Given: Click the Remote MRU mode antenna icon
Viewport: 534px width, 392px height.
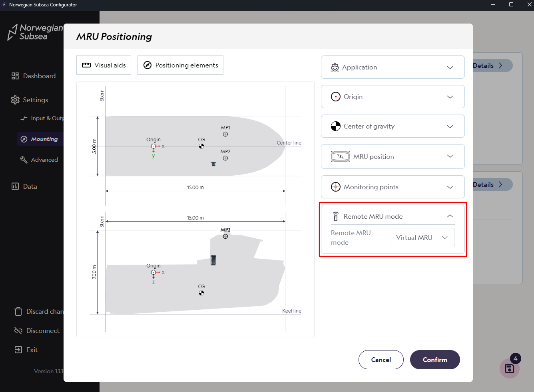Looking at the screenshot, I should pyautogui.click(x=335, y=216).
